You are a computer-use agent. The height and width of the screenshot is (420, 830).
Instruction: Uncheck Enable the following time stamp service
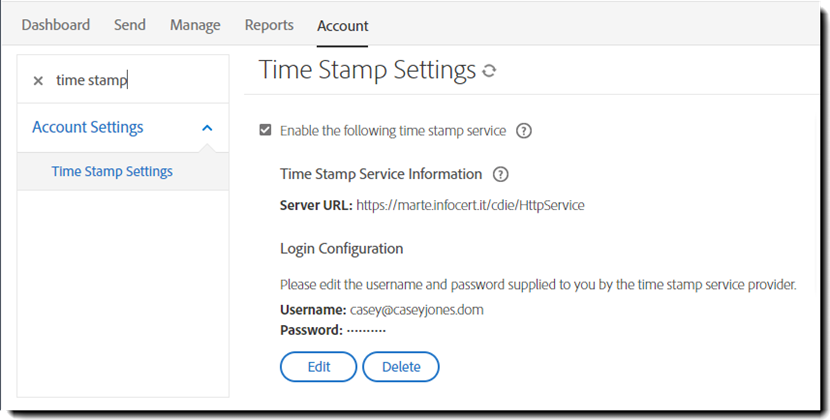pyautogui.click(x=265, y=130)
